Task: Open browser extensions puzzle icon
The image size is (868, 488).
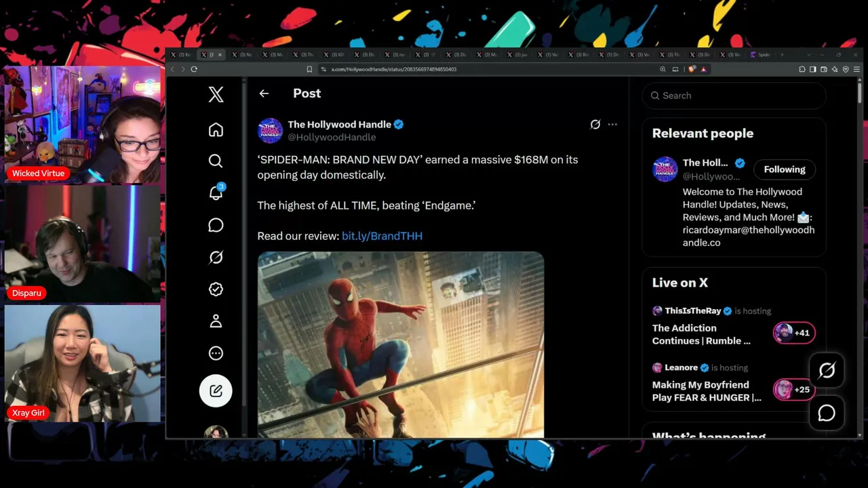Action: [802, 69]
